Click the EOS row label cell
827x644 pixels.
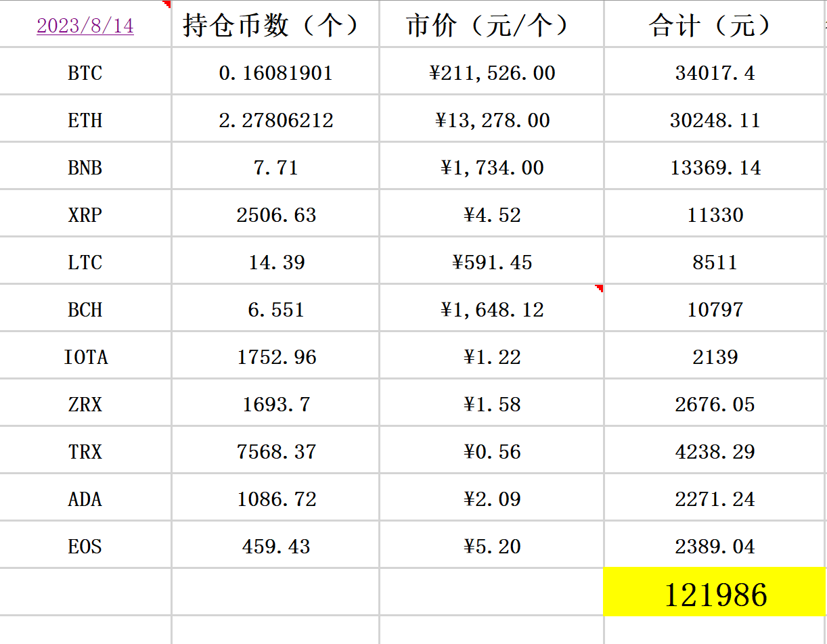(85, 545)
